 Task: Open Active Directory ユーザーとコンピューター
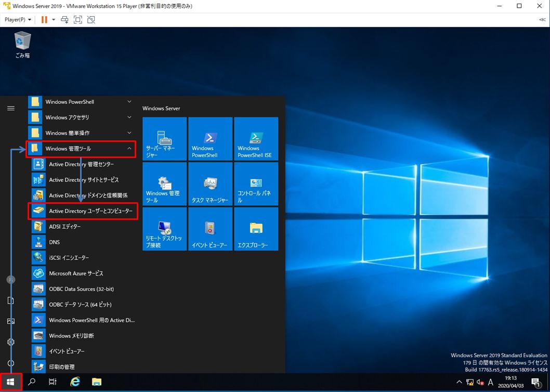point(84,211)
